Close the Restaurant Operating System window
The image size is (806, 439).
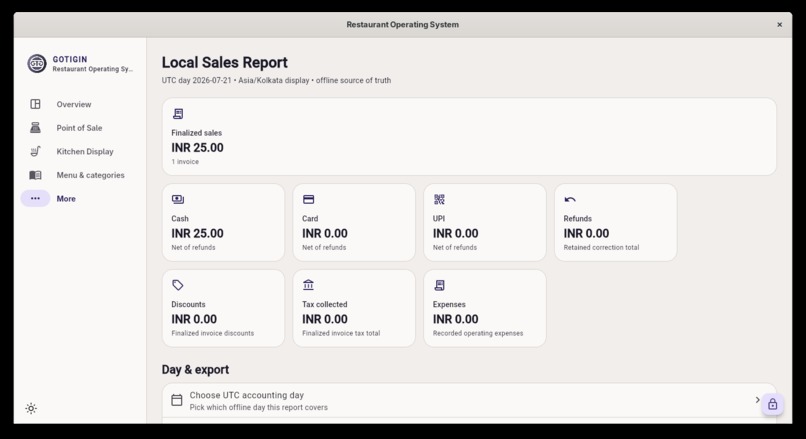coord(779,25)
